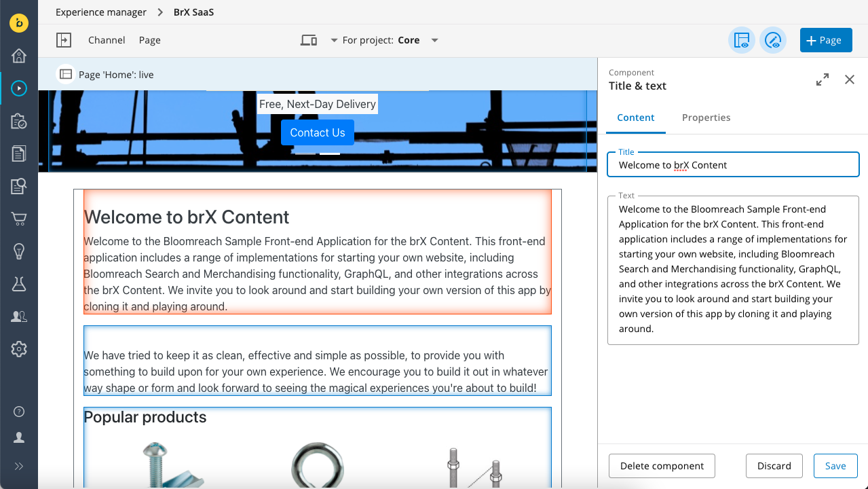This screenshot has height=489, width=868.
Task: Switch to the Properties tab
Action: (x=706, y=117)
